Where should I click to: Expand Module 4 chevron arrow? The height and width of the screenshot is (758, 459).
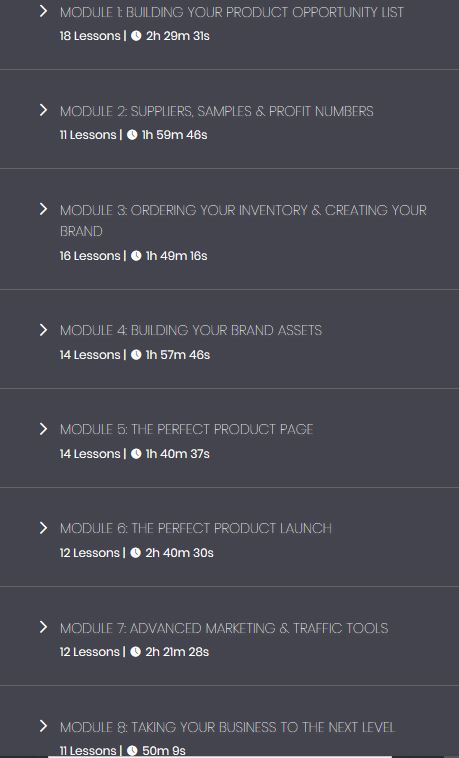point(44,330)
